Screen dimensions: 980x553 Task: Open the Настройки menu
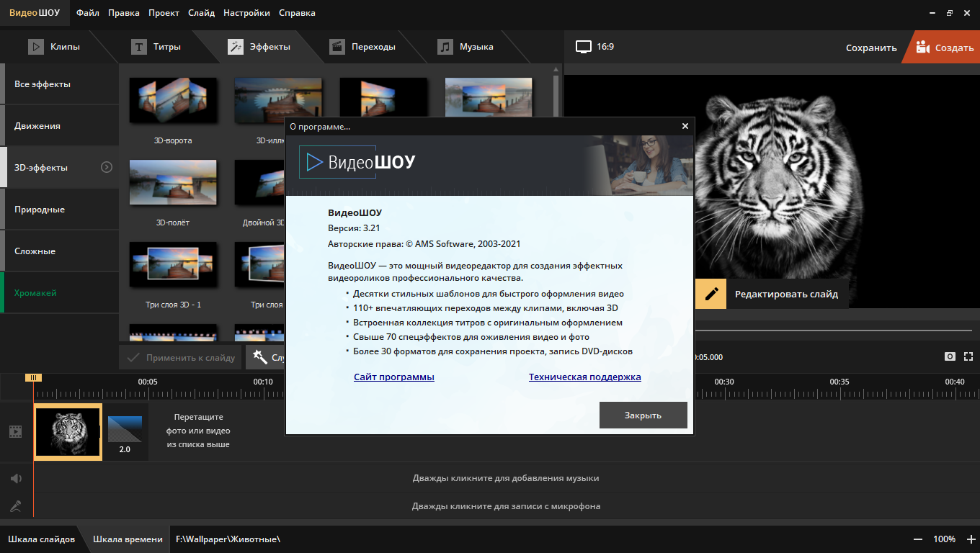point(246,13)
